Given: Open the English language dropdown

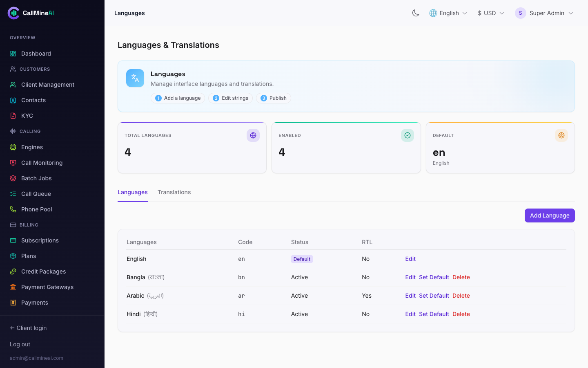Looking at the screenshot, I should click(x=448, y=13).
